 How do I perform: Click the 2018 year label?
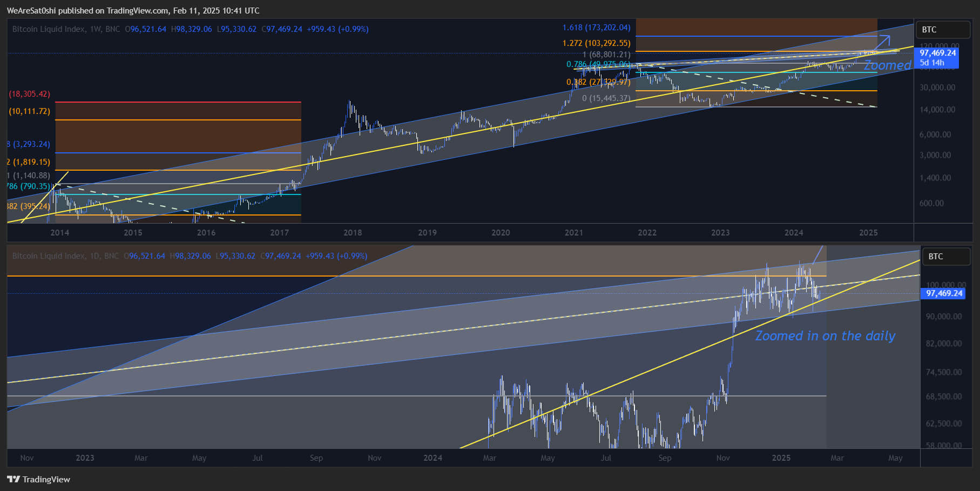353,233
